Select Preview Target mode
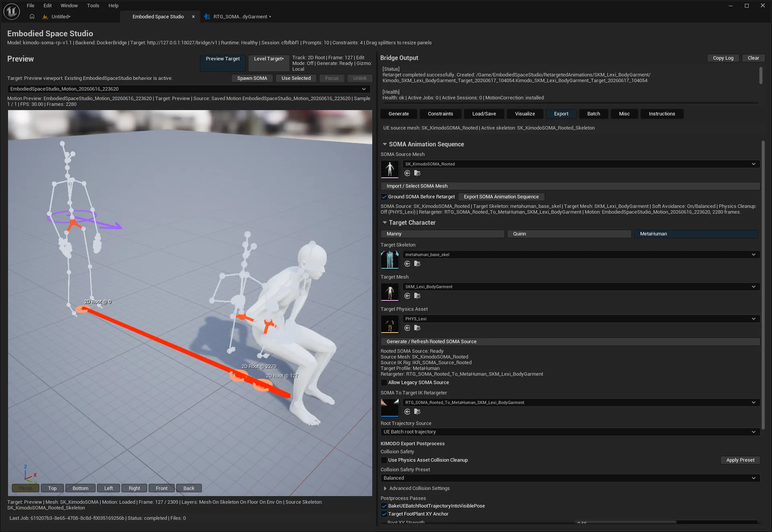The width and height of the screenshot is (772, 532). 223,63
